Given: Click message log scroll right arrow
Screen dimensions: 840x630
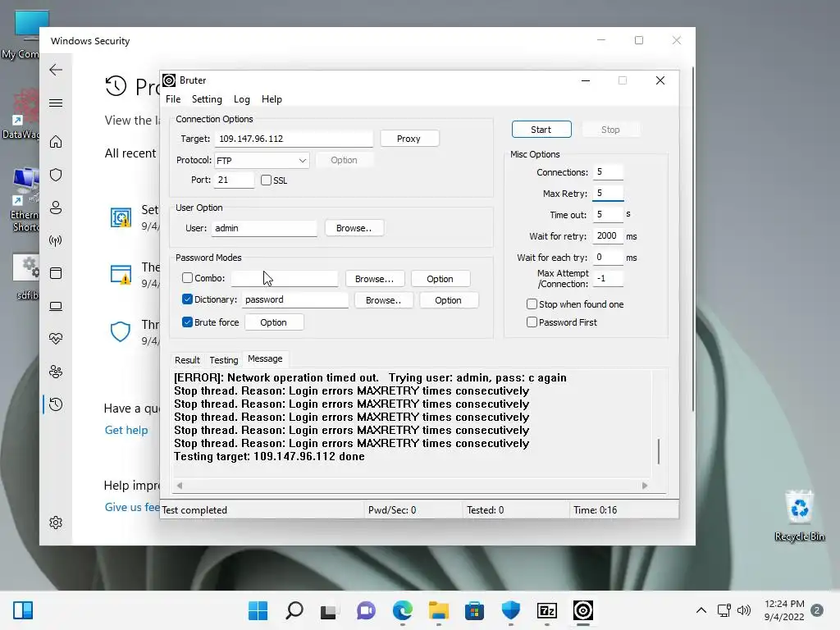Looking at the screenshot, I should point(645,486).
